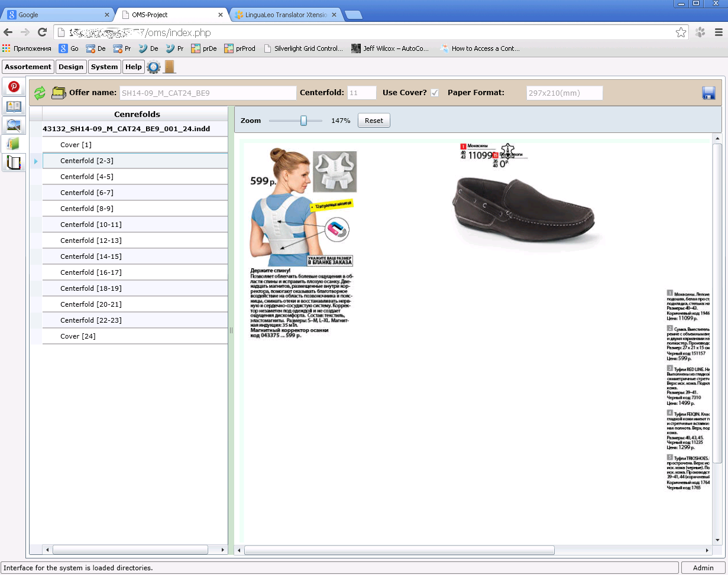Open the Help menu button
The height and width of the screenshot is (575, 728).
tap(134, 67)
